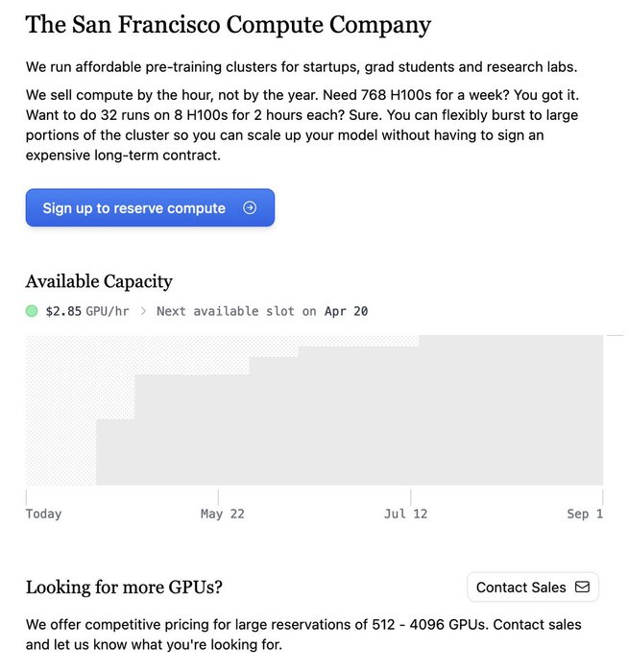Click the chevron arrow after GPU/hr price
Image resolution: width=628 pixels, height=672 pixels.
[144, 311]
